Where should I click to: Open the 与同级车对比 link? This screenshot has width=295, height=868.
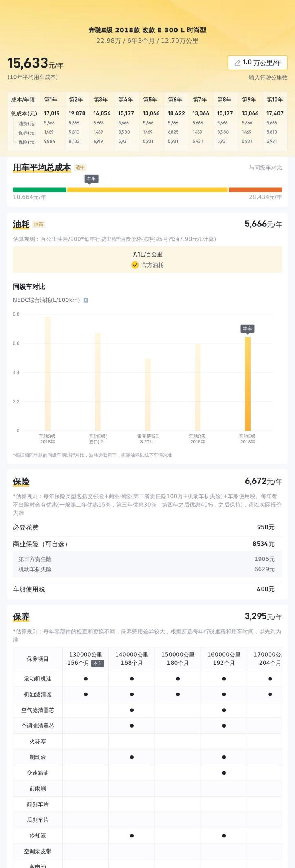(x=265, y=168)
